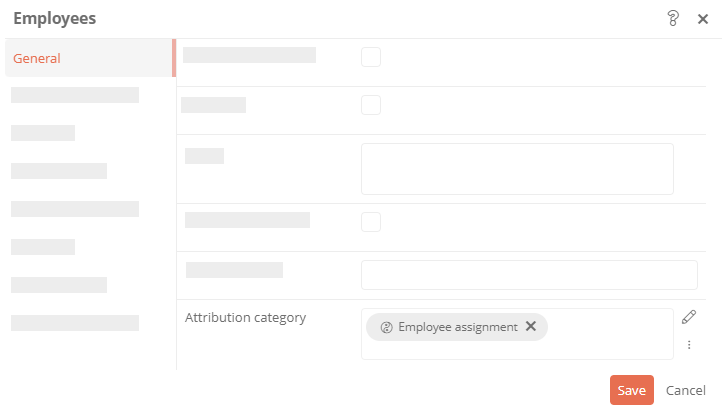Close the Employees dialog

(x=703, y=19)
